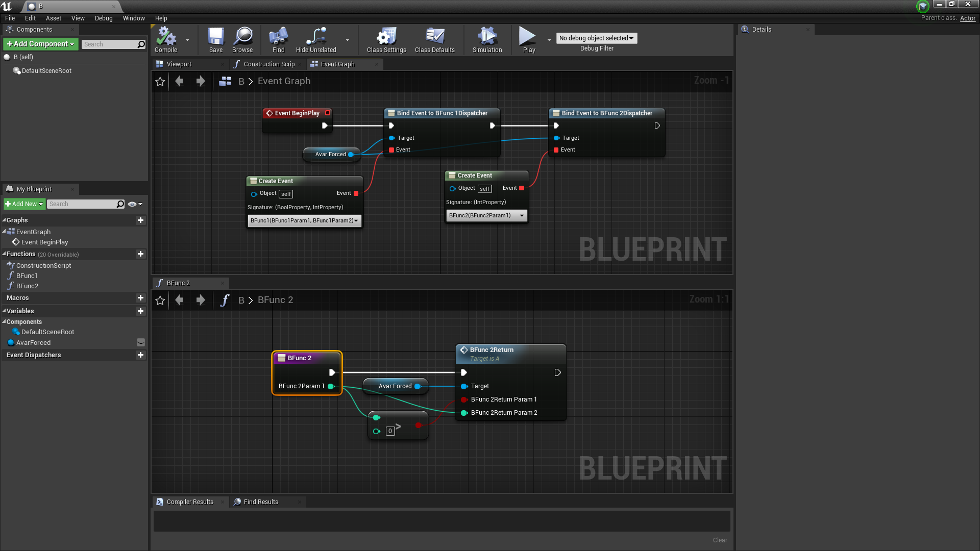Open the Debug menu
The image size is (980, 551).
pos(104,18)
